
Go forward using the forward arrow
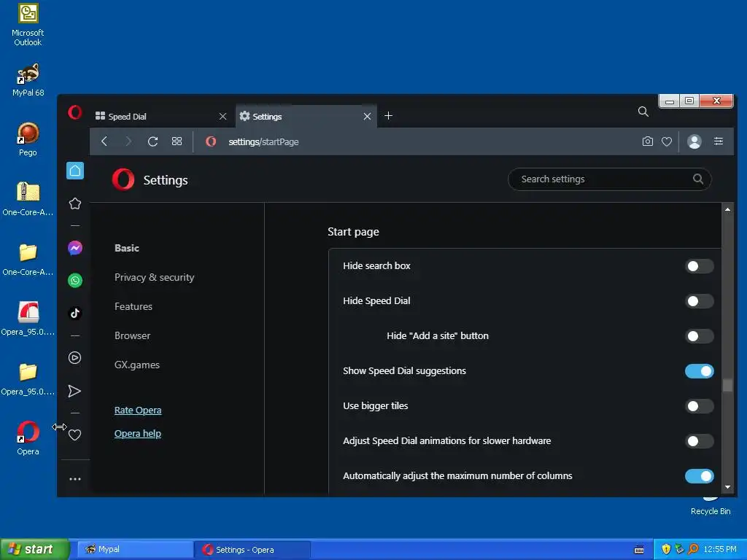[128, 141]
